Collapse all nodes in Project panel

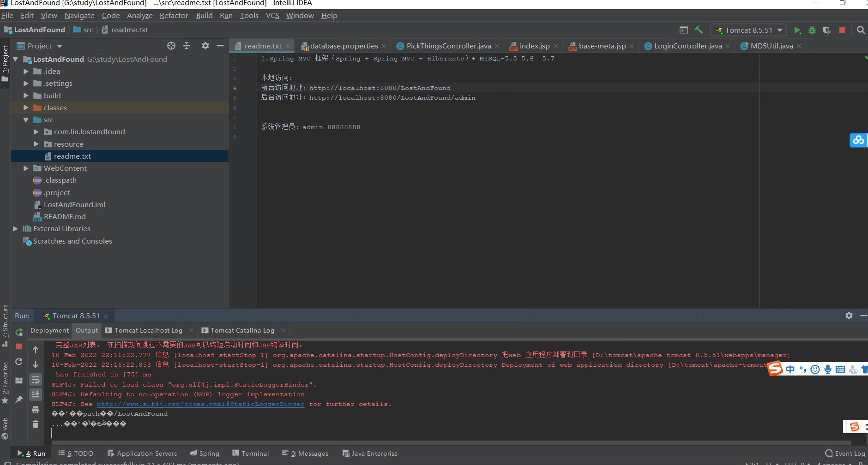(x=187, y=46)
